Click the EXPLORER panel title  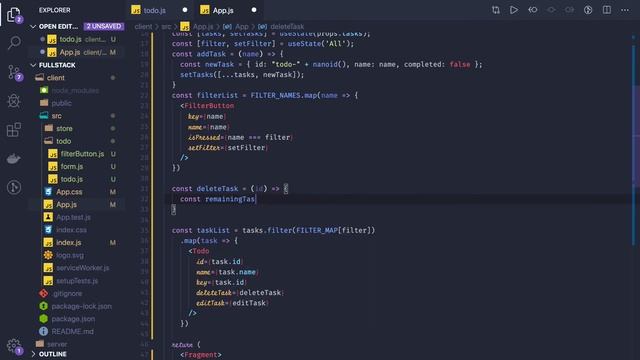[55, 10]
